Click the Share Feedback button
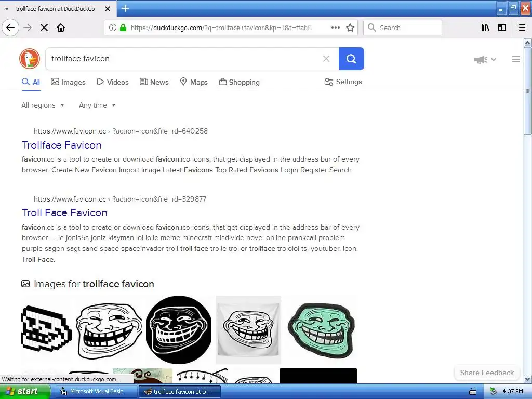The image size is (532, 399). pyautogui.click(x=487, y=373)
